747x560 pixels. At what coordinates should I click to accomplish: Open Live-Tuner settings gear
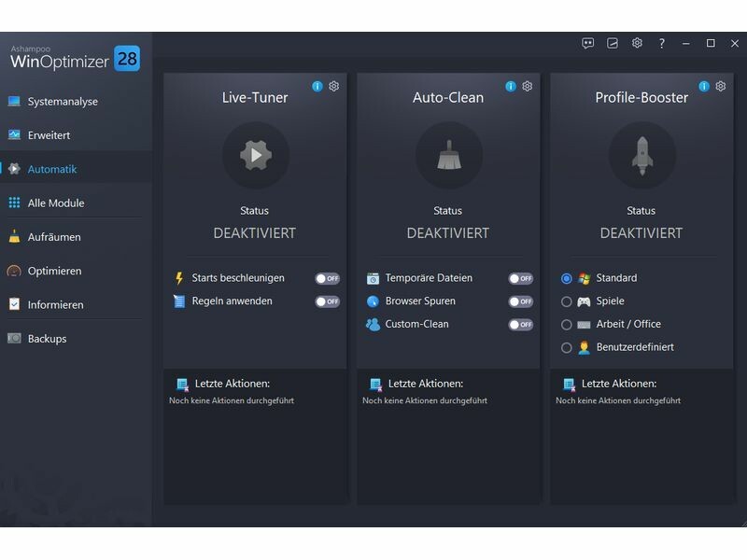[334, 87]
